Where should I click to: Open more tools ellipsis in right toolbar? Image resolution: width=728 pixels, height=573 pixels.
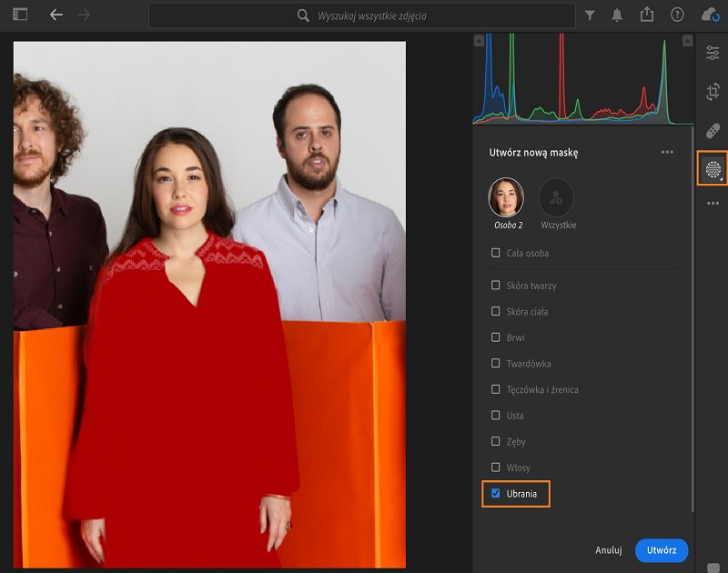pyautogui.click(x=713, y=203)
